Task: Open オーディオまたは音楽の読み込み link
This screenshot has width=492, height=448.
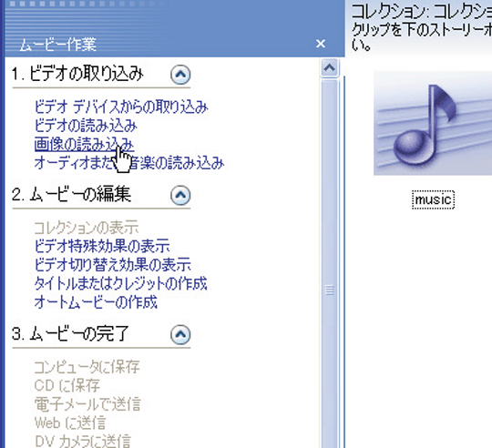Action: [129, 163]
